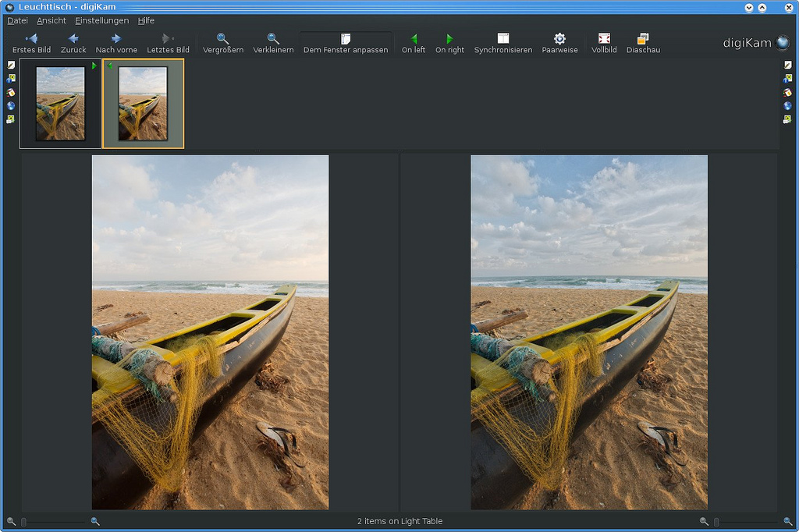799x532 pixels.
Task: Toggle Synchronisieren for both previews
Action: [503, 43]
